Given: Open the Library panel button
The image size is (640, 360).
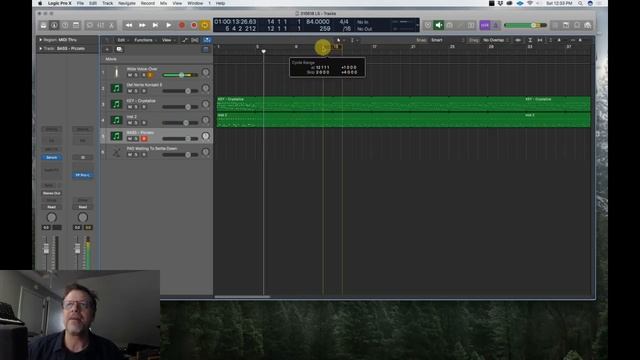Looking at the screenshot, I should [x=43, y=25].
